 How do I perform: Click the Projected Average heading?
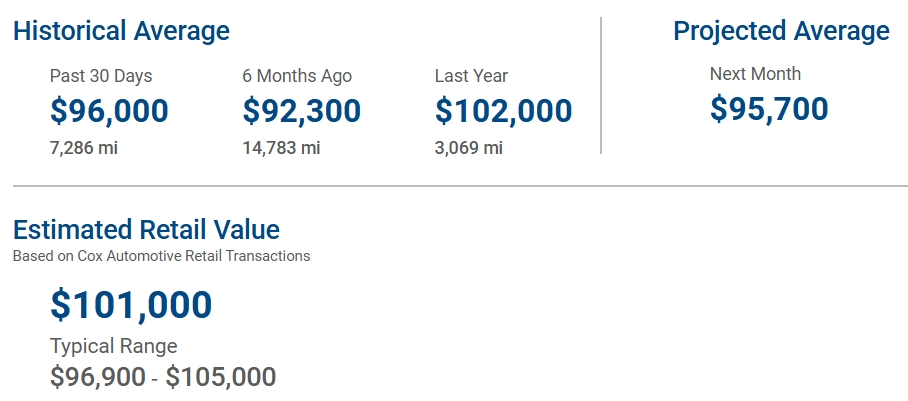point(781,31)
